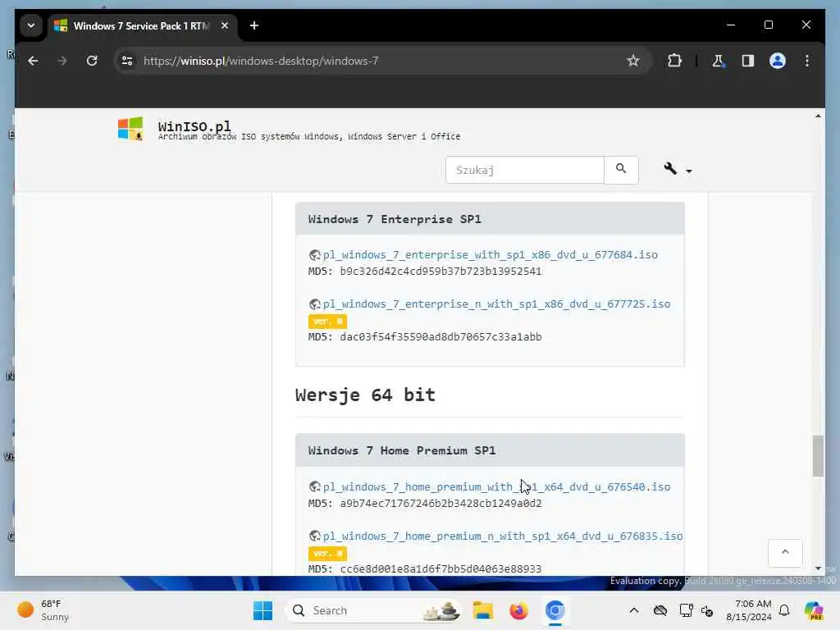840x630 pixels.
Task: Click the forward navigation arrow
Action: [x=62, y=61]
